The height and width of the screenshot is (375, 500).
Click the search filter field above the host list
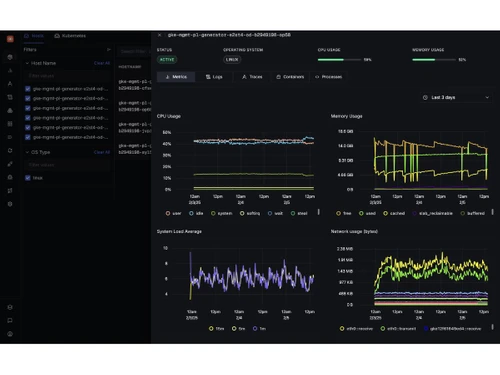point(134,52)
